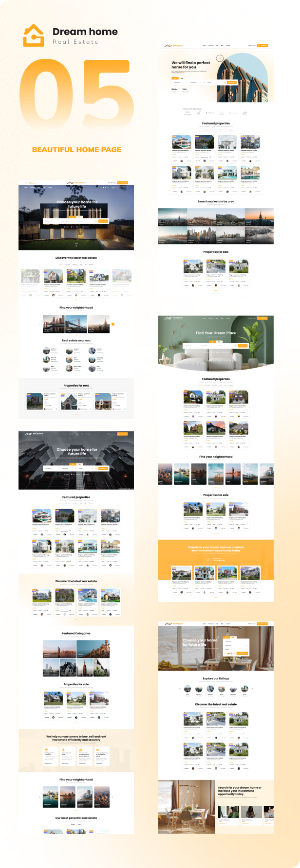Click the keyword input field in the green sofa search bar
The height and width of the screenshot is (868, 300).
coord(191,346)
